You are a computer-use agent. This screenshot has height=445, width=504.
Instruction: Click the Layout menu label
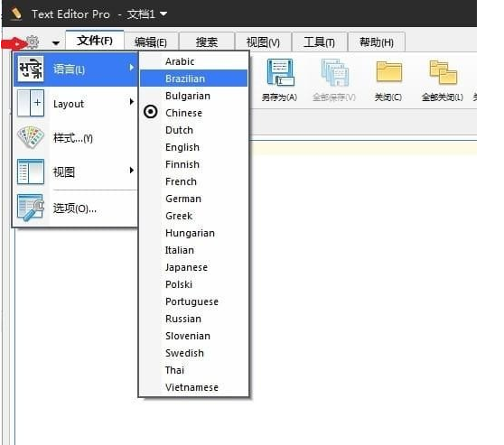69,104
